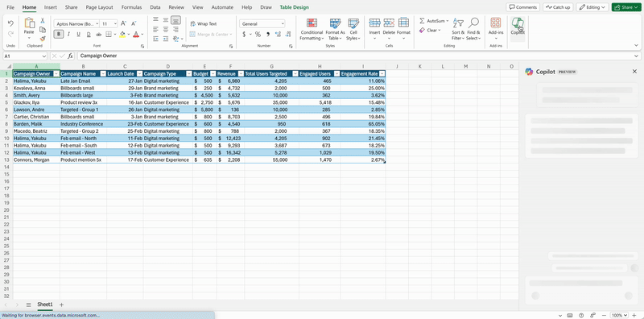Open the font size dropdown
The image size is (644, 319).
115,24
